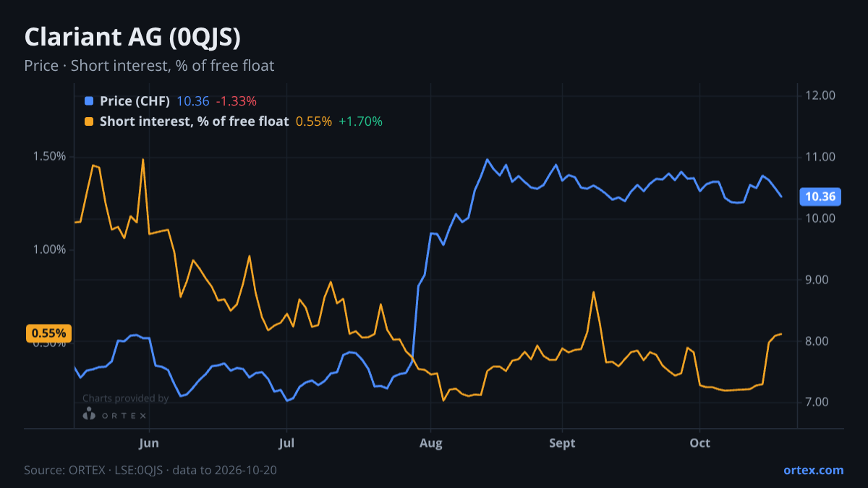
Task: Click the 0.55% value in legend
Action: click(314, 121)
